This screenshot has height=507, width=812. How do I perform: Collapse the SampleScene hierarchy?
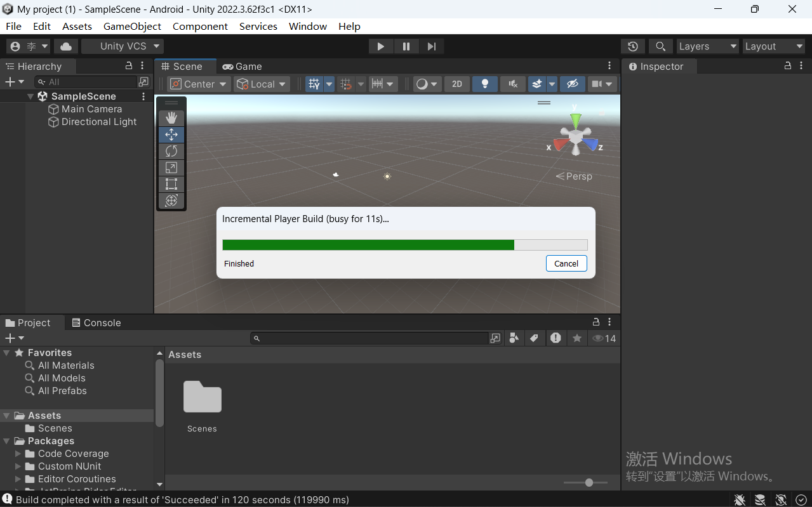(30, 96)
